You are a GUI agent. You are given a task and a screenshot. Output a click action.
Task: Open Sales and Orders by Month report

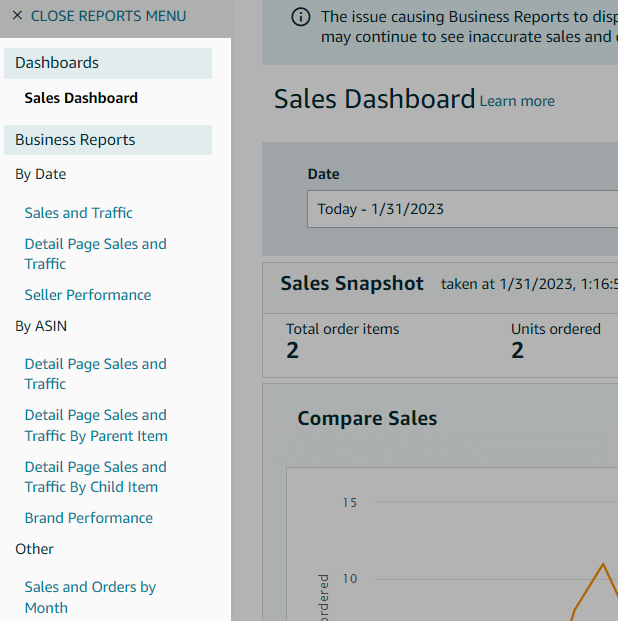[x=90, y=597]
